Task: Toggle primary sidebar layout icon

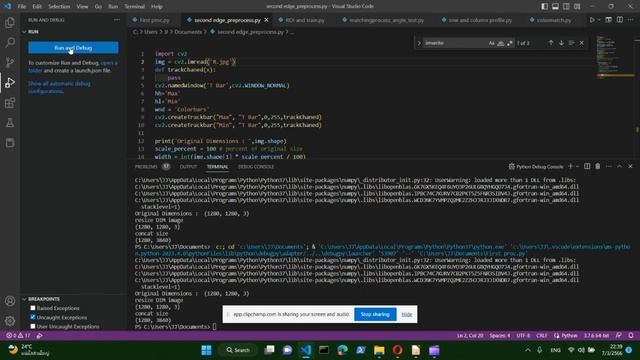Action: (x=544, y=7)
